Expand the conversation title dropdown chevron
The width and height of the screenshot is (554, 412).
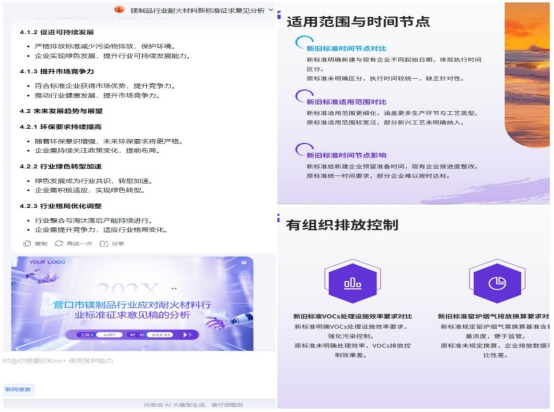tap(271, 10)
